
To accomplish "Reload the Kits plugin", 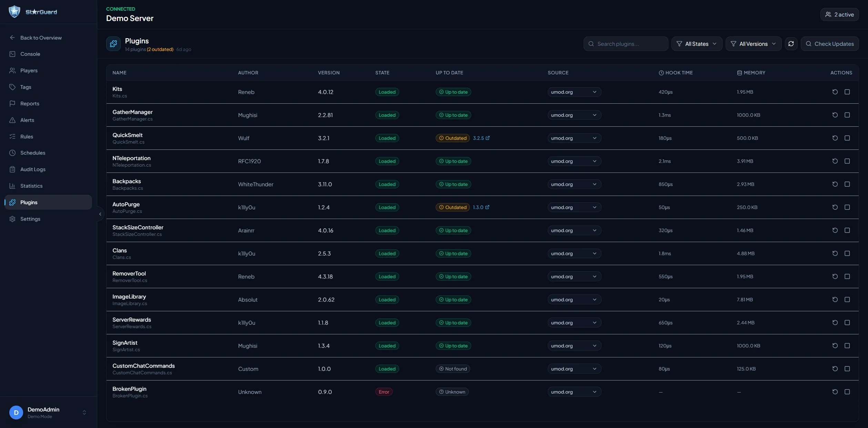I will (835, 92).
